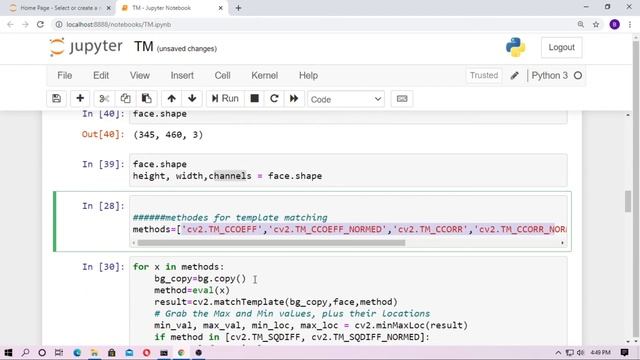Go forward in the browser
640x360 pixels.
pyautogui.click(x=25, y=24)
